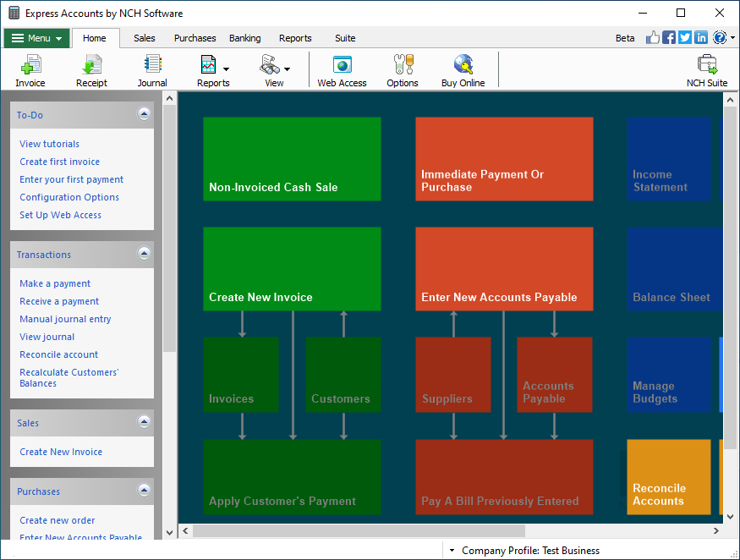Select Set Up Web Access link
The image size is (740, 560).
60,214
